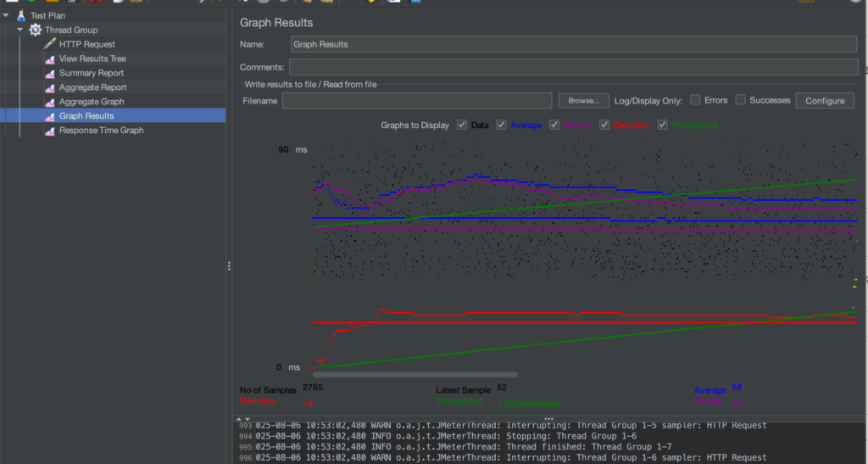The height and width of the screenshot is (464, 868).
Task: Click the Aggregate Report listener icon
Action: pos(50,87)
